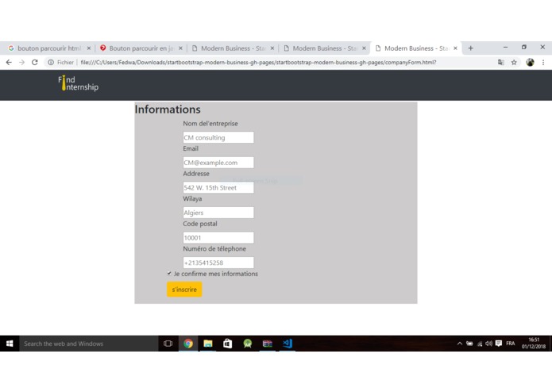552x392 pixels.
Task: Click the Find Internship logo
Action: (x=78, y=83)
